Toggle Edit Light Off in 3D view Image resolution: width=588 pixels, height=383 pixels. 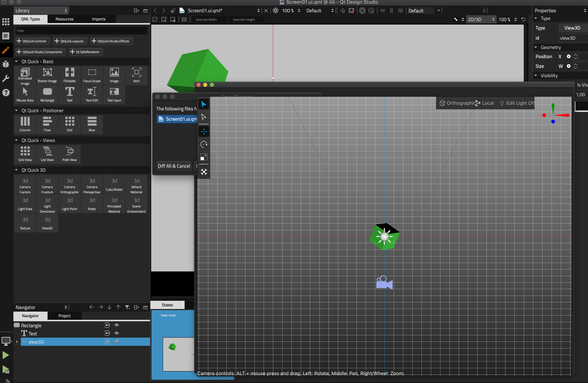[x=517, y=103]
